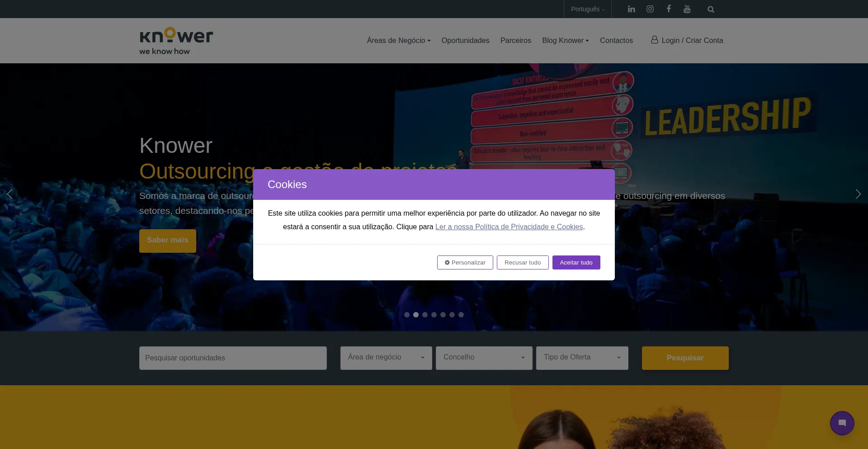Click Recusar tudo button
This screenshot has width=868, height=449.
point(523,263)
